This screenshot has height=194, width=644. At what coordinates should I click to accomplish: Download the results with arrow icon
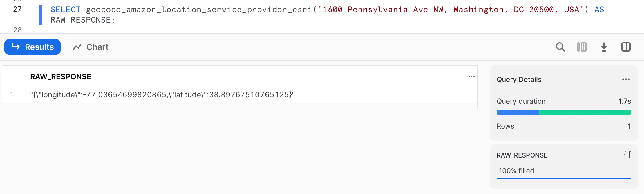click(x=604, y=47)
